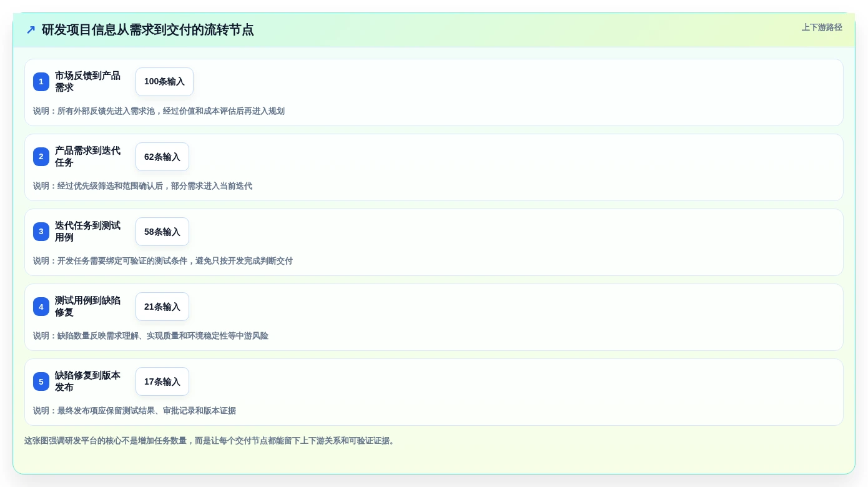
Task: Click the 100条输入 chip
Action: [x=164, y=82]
